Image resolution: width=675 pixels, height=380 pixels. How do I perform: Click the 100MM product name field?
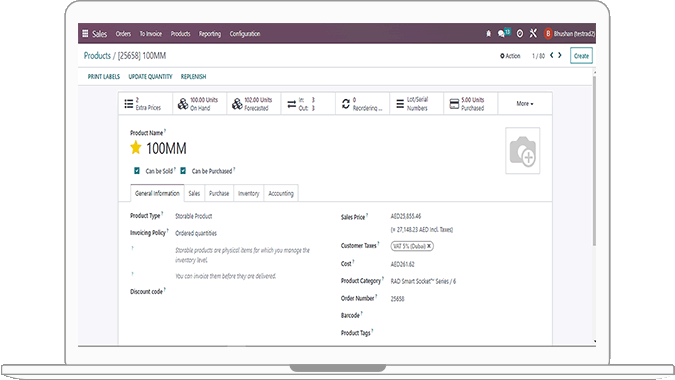click(166, 148)
